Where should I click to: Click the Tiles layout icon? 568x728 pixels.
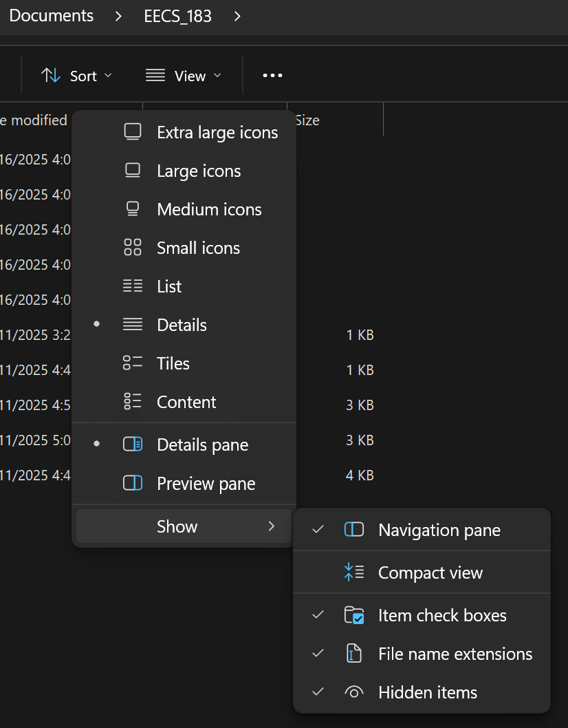click(133, 363)
